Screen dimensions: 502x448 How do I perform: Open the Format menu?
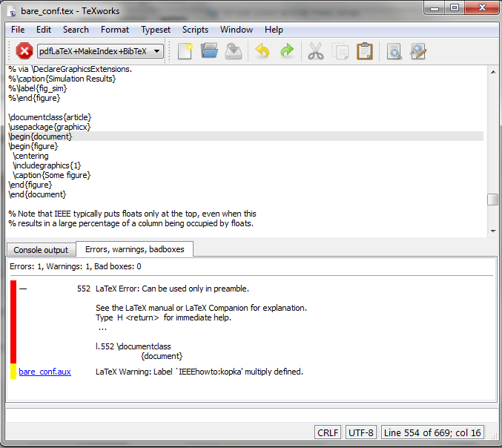click(x=115, y=30)
